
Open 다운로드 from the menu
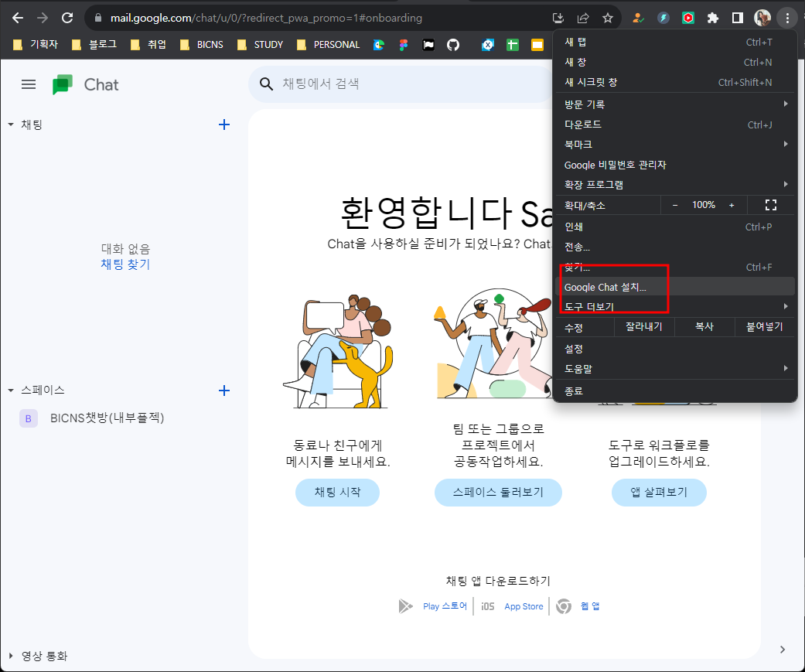[x=675, y=125]
